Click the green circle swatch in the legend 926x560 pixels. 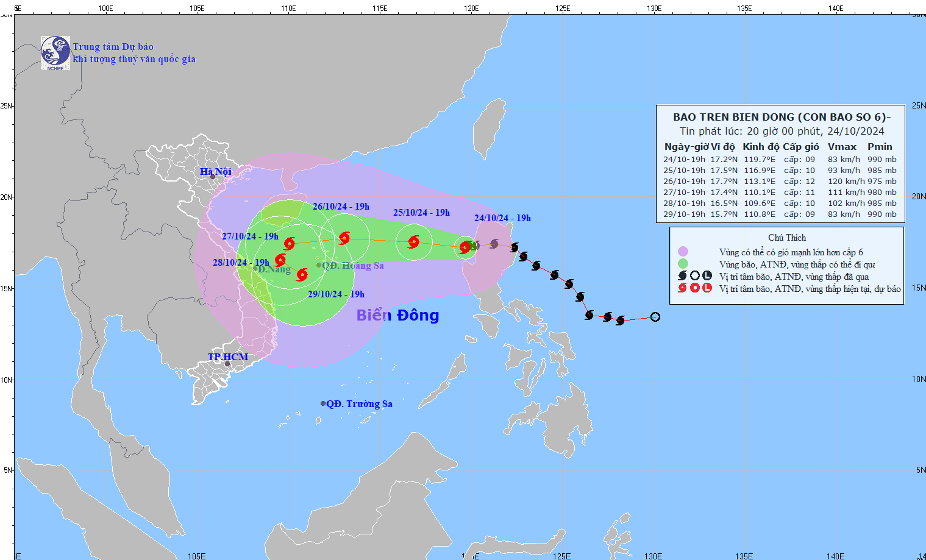click(683, 264)
